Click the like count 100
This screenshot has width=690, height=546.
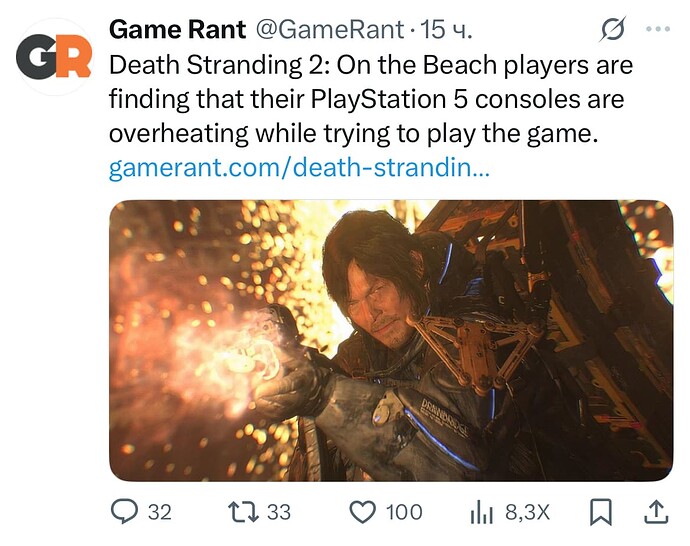404,512
